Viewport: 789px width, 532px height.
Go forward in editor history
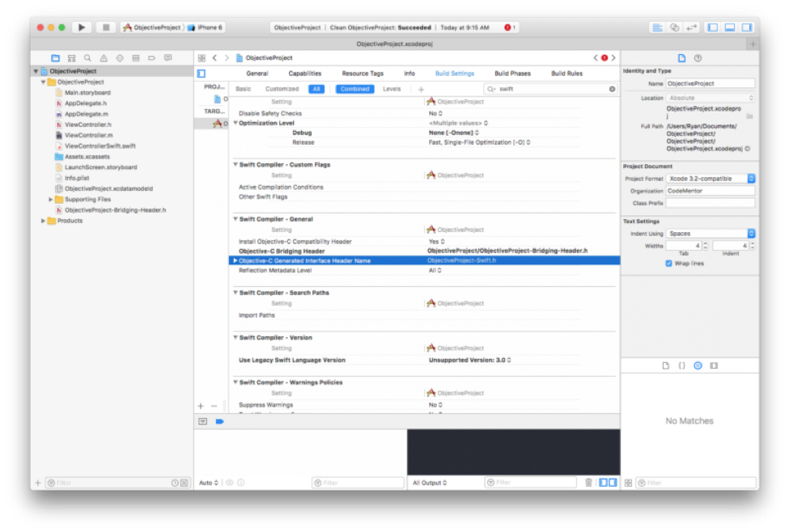227,58
